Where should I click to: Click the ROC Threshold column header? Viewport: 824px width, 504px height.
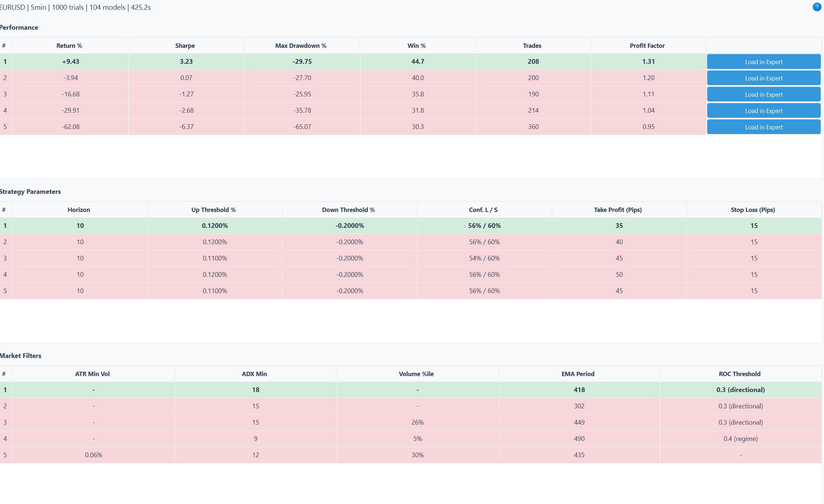pyautogui.click(x=740, y=374)
